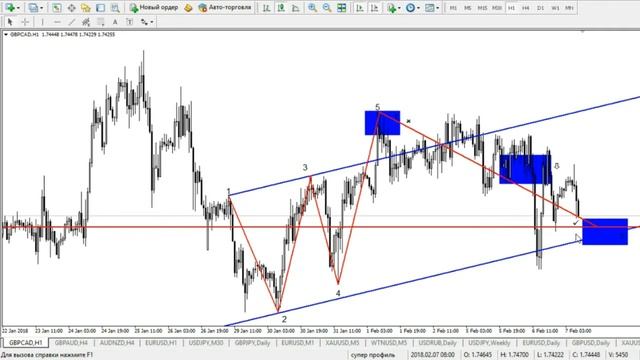Open the Templates icon
The height and width of the screenshot is (360, 640).
[x=429, y=8]
